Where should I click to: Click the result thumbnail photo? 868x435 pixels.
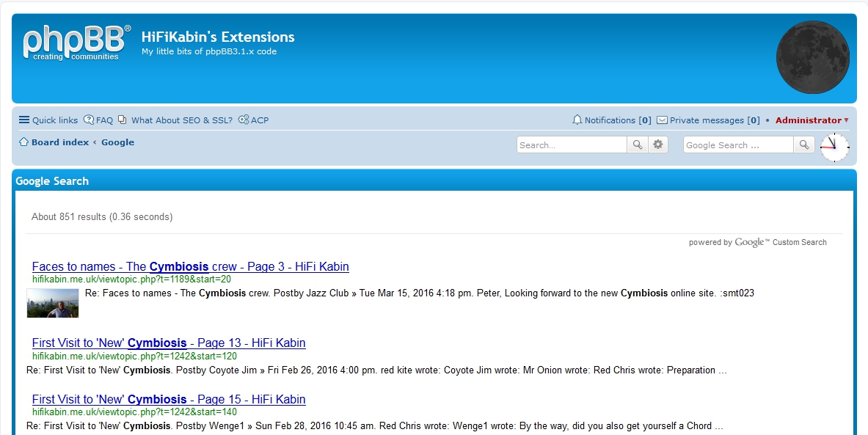[53, 303]
